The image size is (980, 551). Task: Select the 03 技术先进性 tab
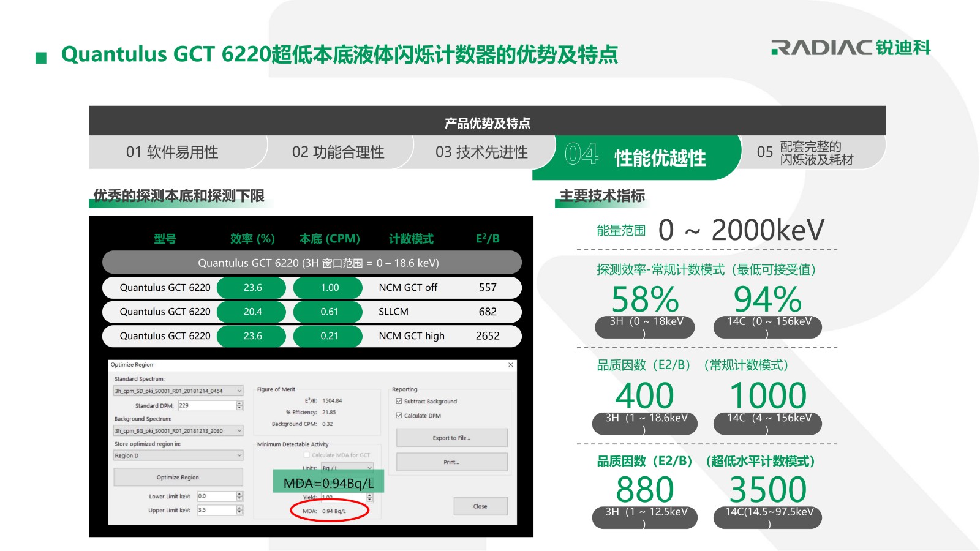click(481, 152)
